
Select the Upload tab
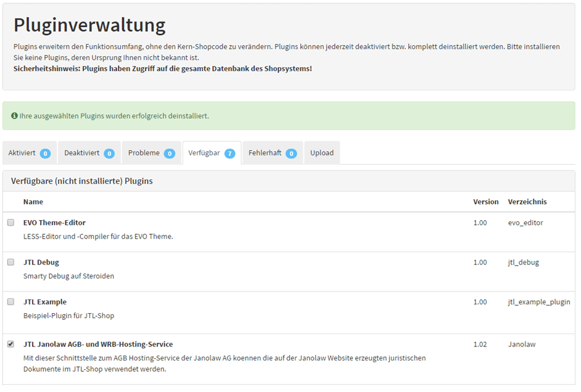tap(321, 152)
